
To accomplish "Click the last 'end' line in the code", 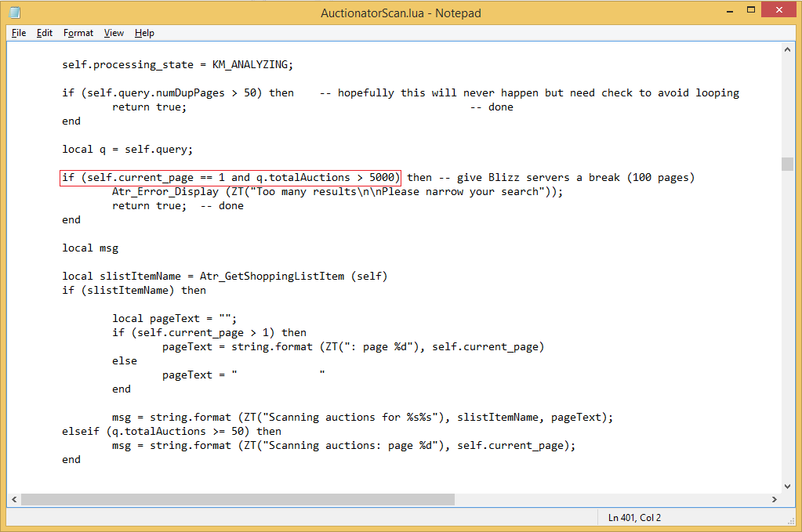I will coord(71,460).
